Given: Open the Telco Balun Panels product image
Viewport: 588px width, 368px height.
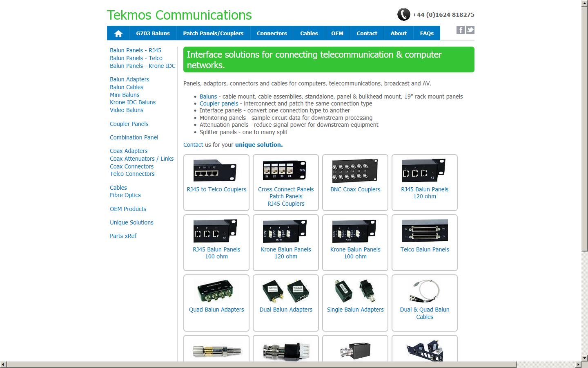Looking at the screenshot, I should coord(425,231).
